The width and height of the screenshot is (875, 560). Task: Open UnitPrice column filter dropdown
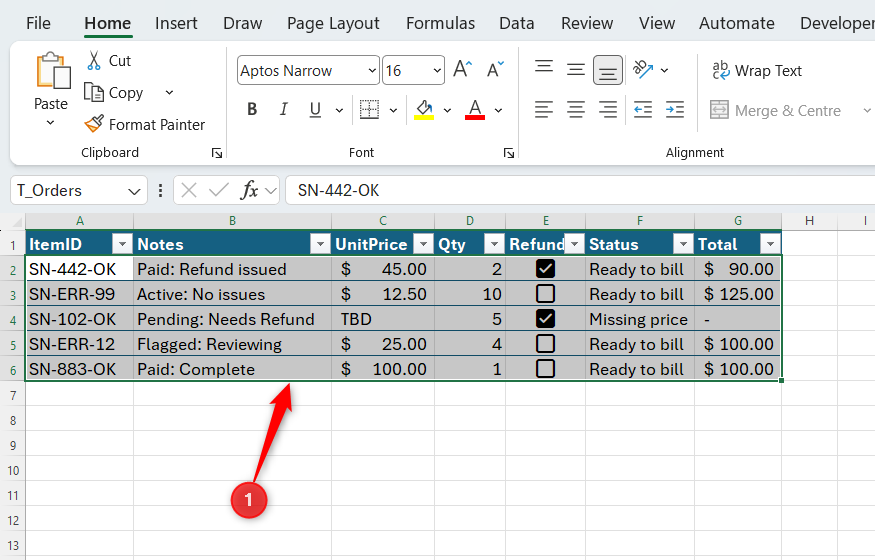(x=424, y=244)
